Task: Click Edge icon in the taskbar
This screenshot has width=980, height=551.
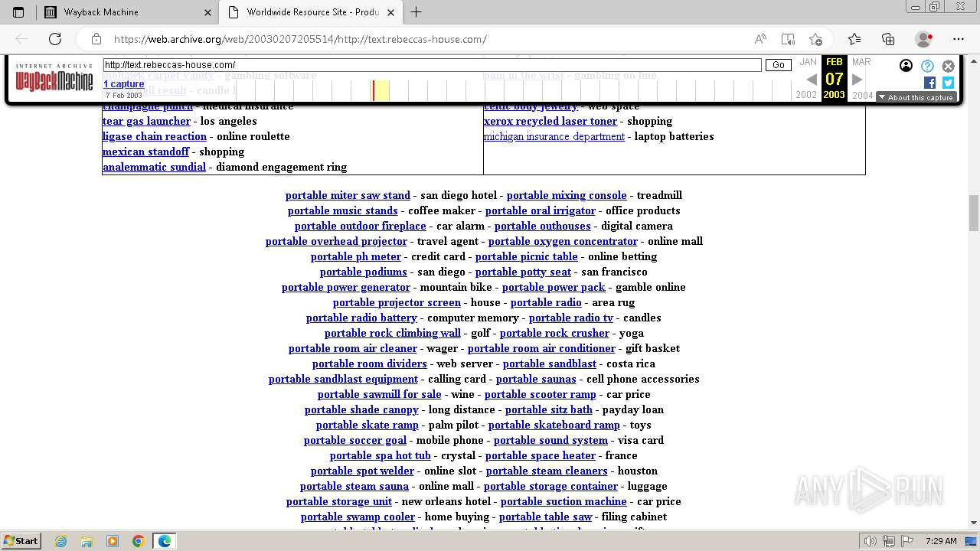Action: tap(164, 541)
